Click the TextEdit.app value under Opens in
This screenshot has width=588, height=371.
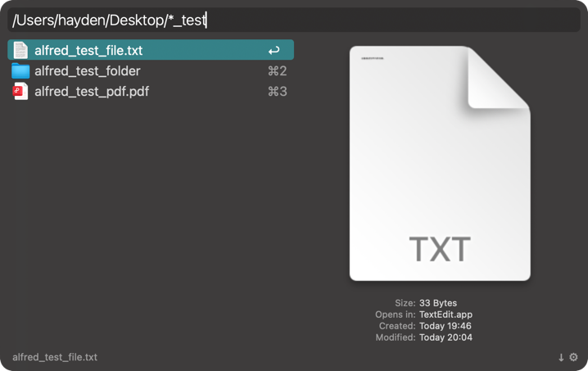(x=446, y=314)
